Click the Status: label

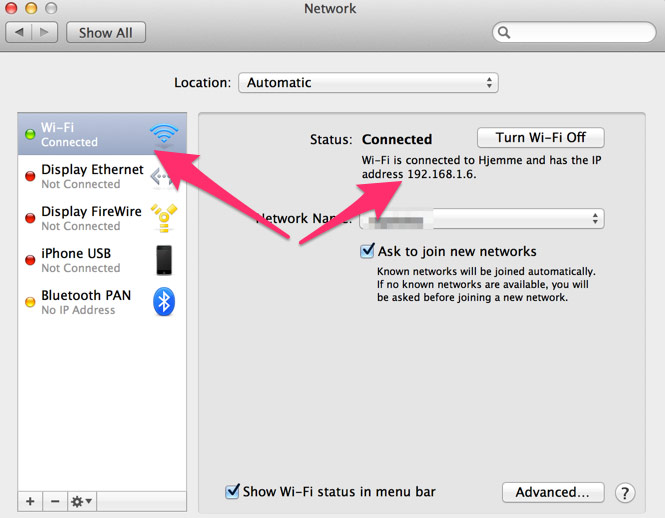pyautogui.click(x=331, y=139)
